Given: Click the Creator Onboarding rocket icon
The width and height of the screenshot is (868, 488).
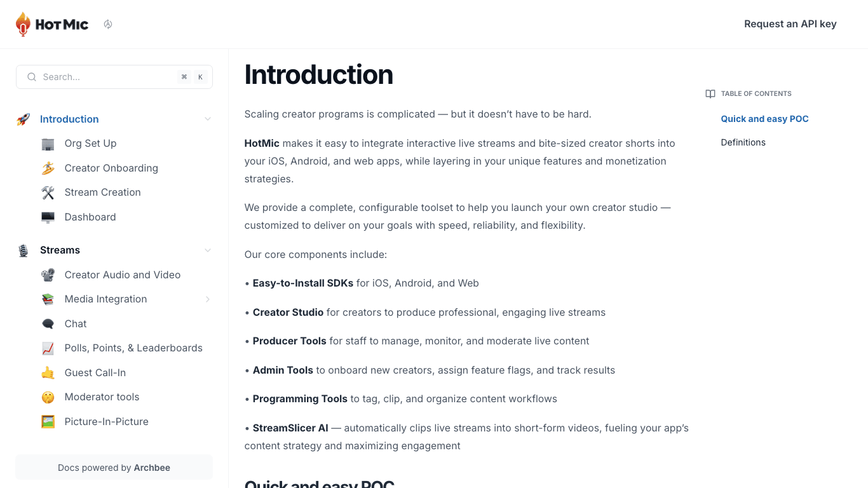Looking at the screenshot, I should (48, 168).
